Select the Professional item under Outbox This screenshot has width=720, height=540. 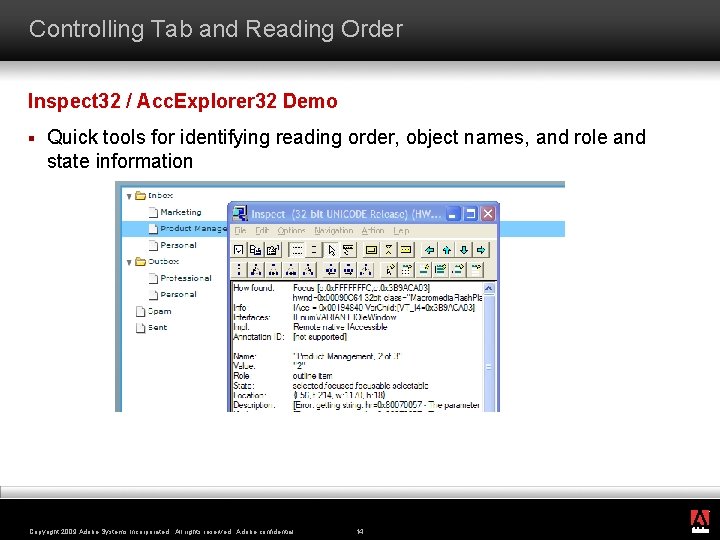coord(180,278)
